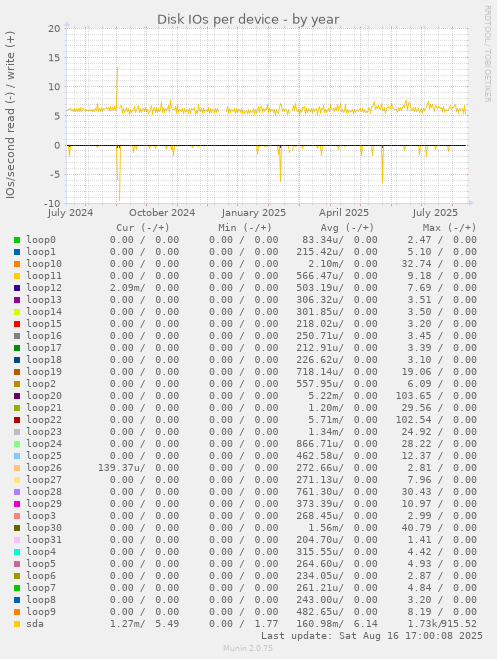The width and height of the screenshot is (497, 659).
Task: Click the April 2025 axis label
Action: pyautogui.click(x=344, y=213)
